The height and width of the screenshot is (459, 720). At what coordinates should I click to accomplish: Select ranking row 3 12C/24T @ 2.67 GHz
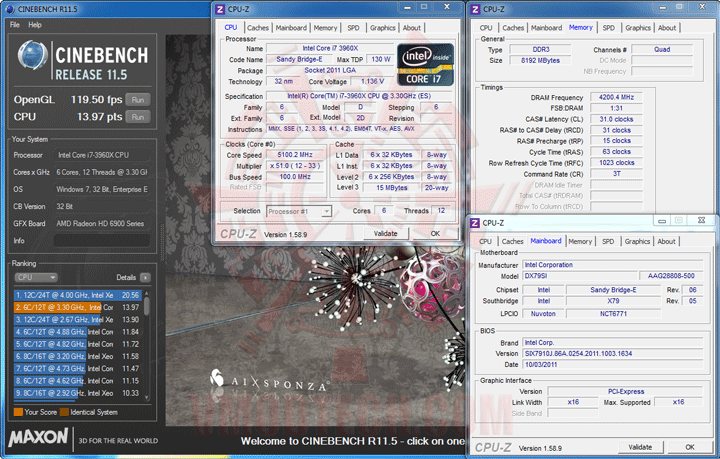tap(78, 319)
